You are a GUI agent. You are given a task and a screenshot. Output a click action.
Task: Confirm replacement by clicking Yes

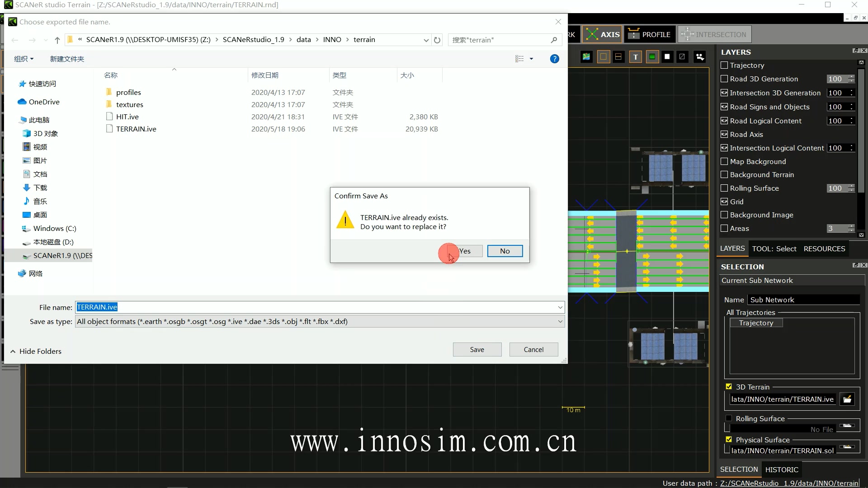465,251
